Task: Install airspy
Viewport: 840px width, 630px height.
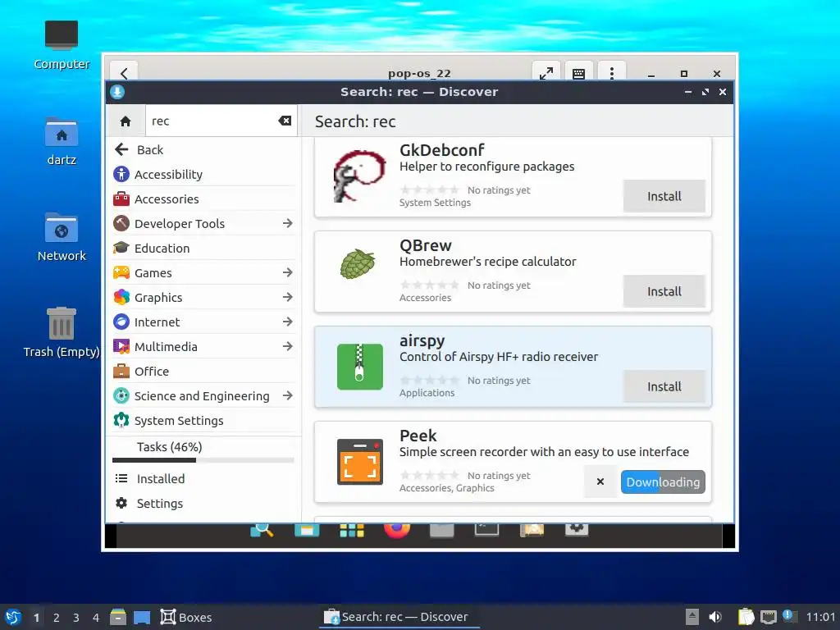Action: click(664, 386)
